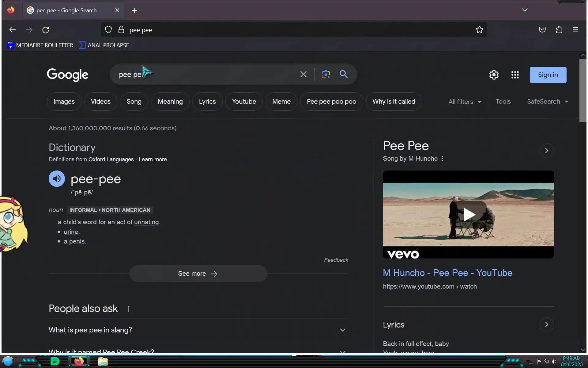Click the Google Lens search-by-image icon

[326, 74]
